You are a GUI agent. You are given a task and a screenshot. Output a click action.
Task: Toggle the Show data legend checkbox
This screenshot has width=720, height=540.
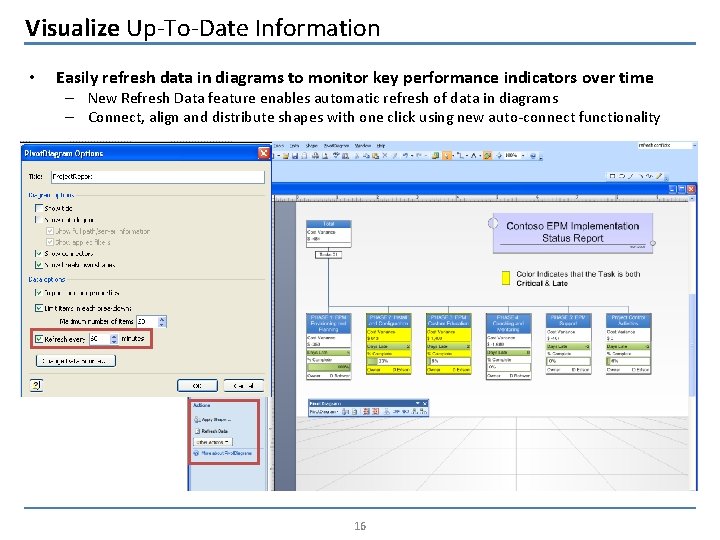[x=39, y=219]
